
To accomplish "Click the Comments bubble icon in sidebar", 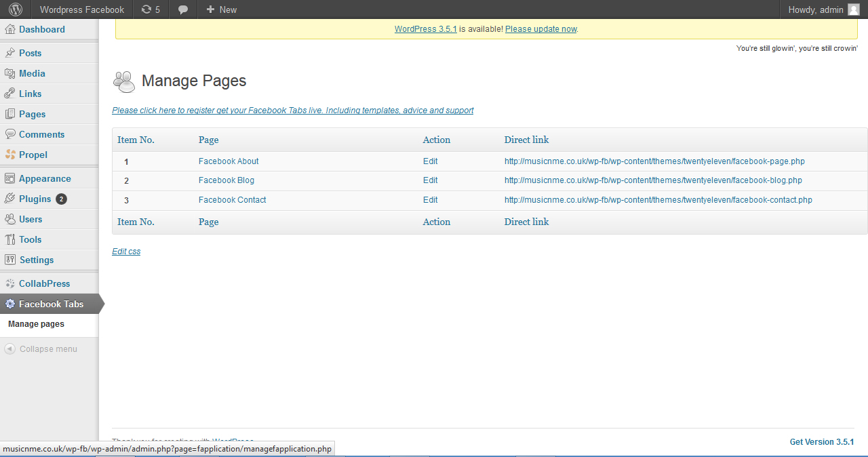I will 10,134.
